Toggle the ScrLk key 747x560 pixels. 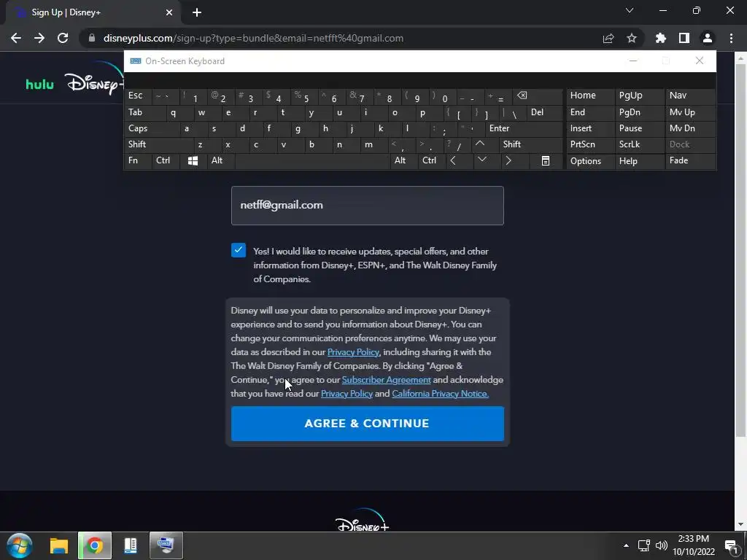click(x=639, y=144)
